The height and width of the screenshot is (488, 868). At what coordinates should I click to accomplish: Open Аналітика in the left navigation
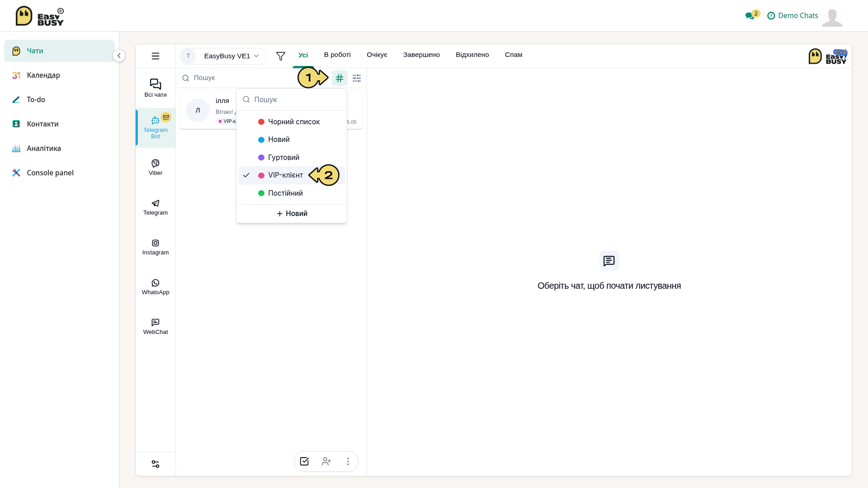click(x=59, y=148)
